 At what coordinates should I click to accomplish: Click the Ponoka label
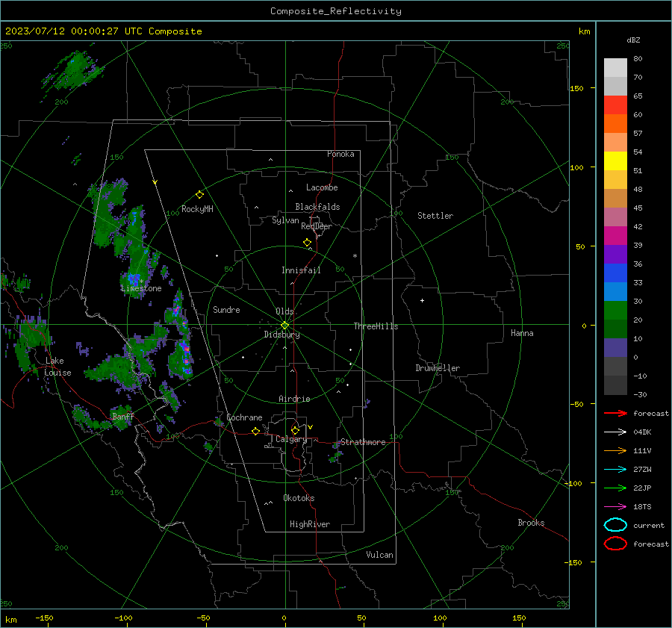click(340, 154)
